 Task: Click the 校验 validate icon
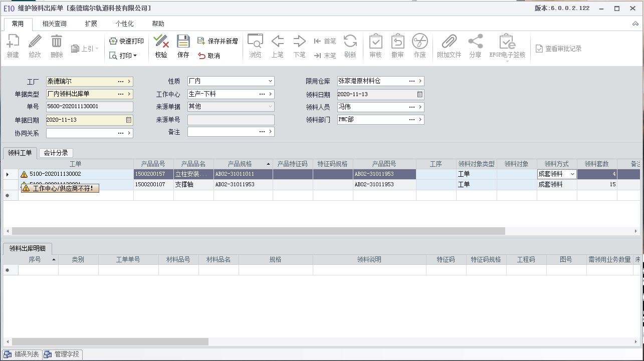[161, 42]
